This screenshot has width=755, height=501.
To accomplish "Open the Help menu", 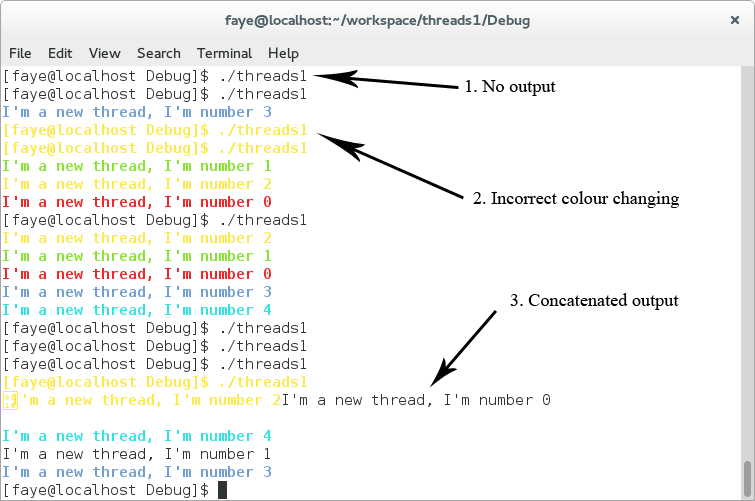I will [x=283, y=53].
